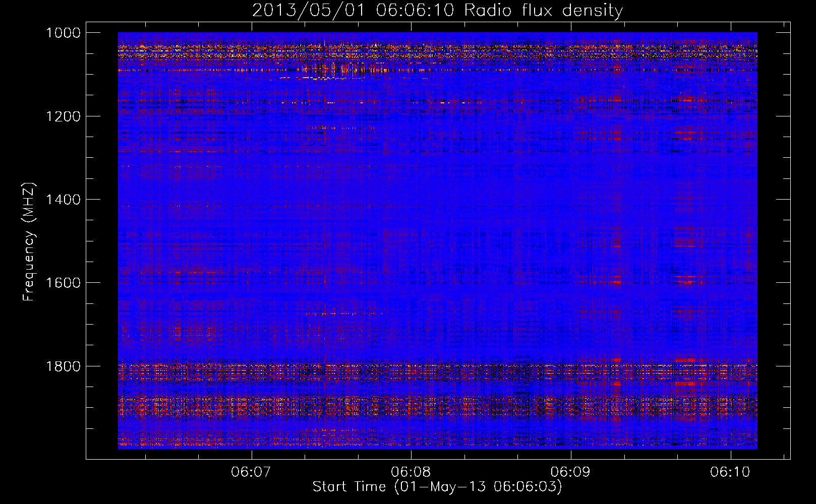Click the 1200 frequency tick label
This screenshot has height=504, width=816.
point(63,116)
